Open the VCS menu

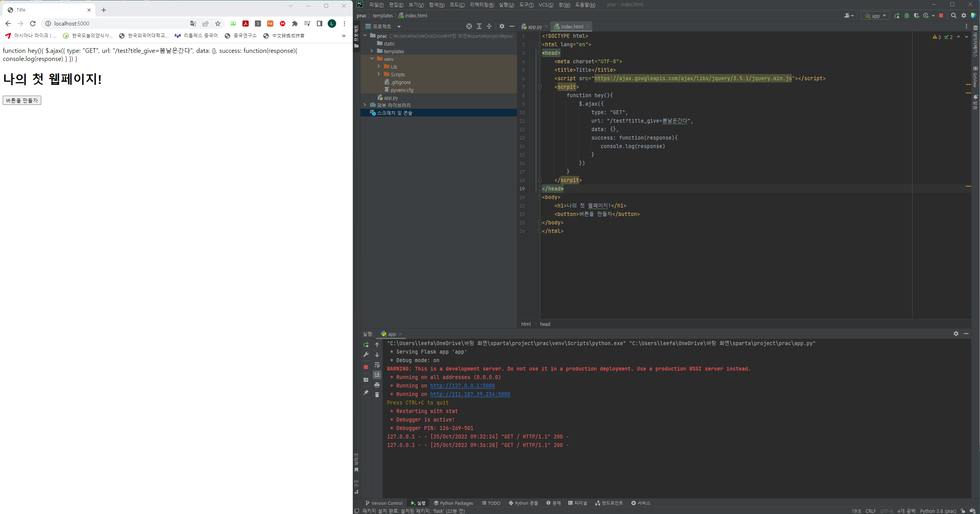pos(546,5)
